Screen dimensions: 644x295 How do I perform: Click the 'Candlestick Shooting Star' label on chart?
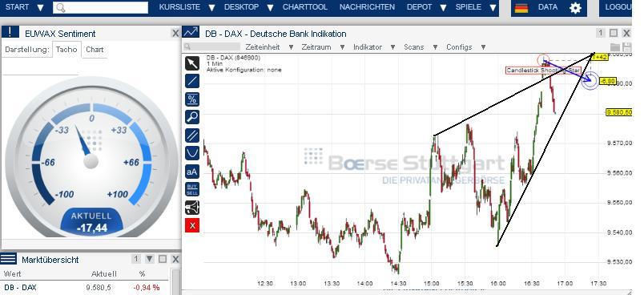(x=543, y=71)
